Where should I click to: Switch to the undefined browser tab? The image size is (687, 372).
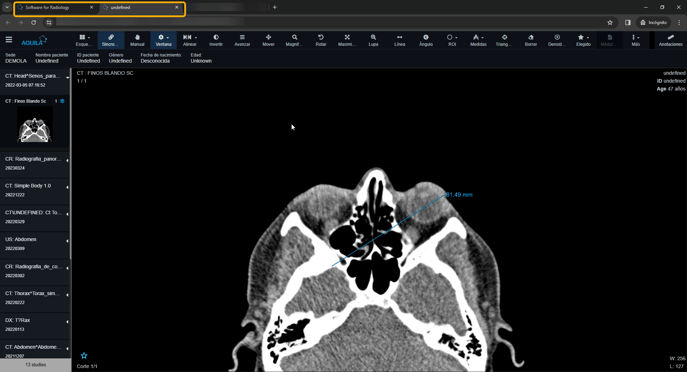[141, 7]
